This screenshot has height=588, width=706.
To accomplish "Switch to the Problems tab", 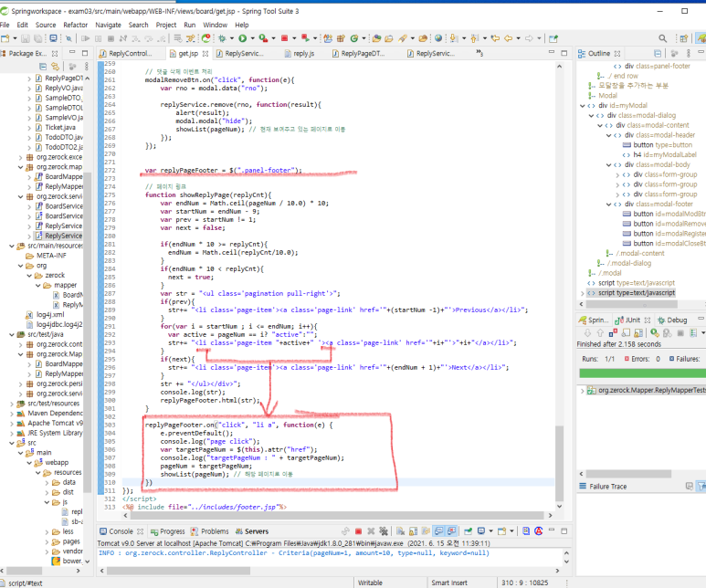I will (210, 531).
